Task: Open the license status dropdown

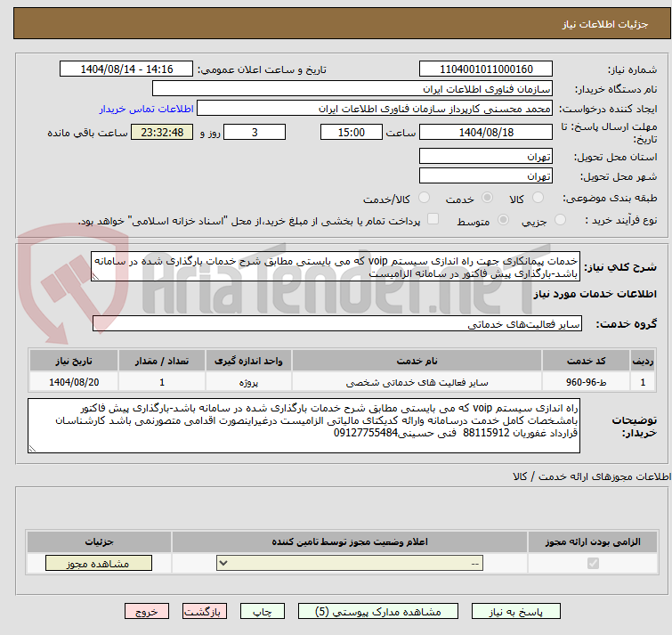Action: coord(350,563)
